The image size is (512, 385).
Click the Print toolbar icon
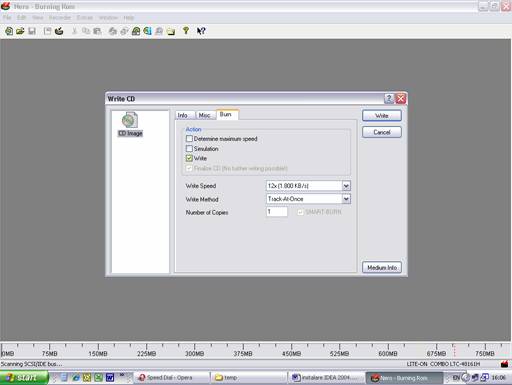tap(113, 31)
